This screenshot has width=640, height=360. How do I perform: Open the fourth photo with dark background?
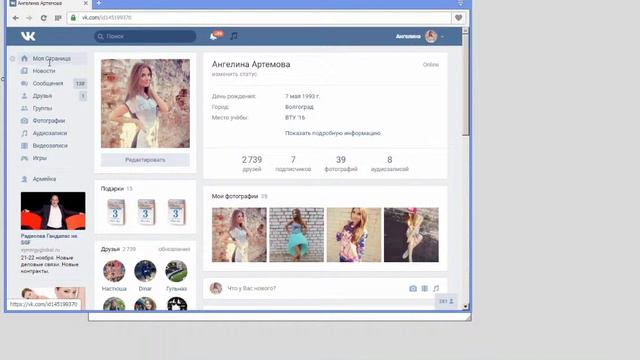[411, 235]
